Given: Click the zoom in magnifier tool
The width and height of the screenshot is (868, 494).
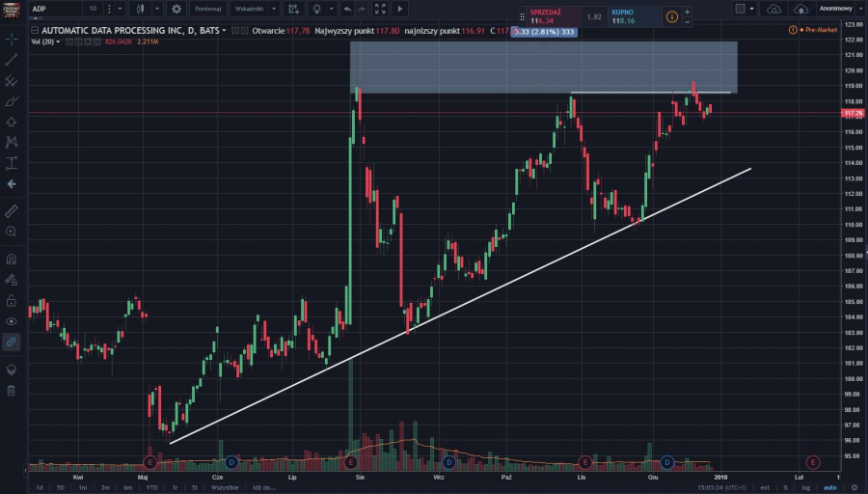Looking at the screenshot, I should pyautogui.click(x=11, y=232).
